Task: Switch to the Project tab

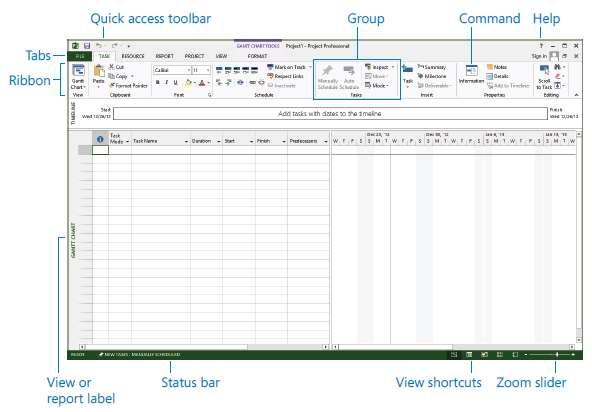Action: (x=194, y=56)
